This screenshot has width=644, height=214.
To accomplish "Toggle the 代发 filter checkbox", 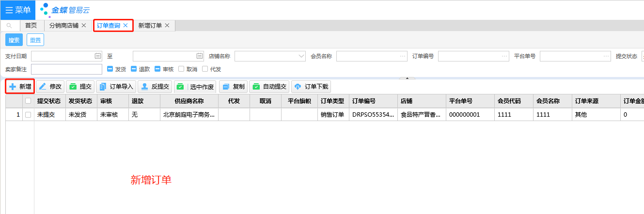I will point(205,69).
